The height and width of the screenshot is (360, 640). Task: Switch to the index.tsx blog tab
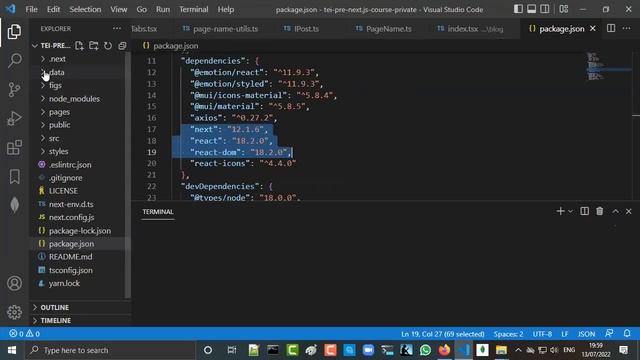[x=470, y=29]
